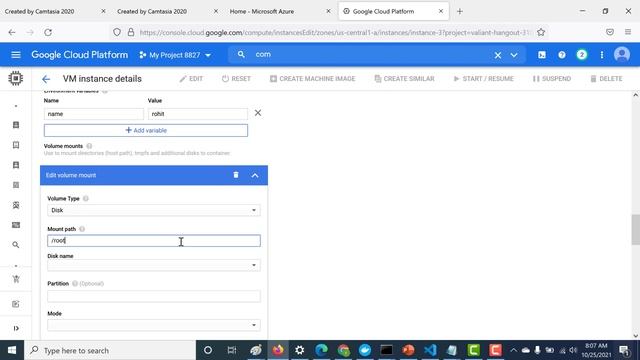Click START / RESUME
Image resolution: width=640 pixels, height=360 pixels.
tap(484, 79)
